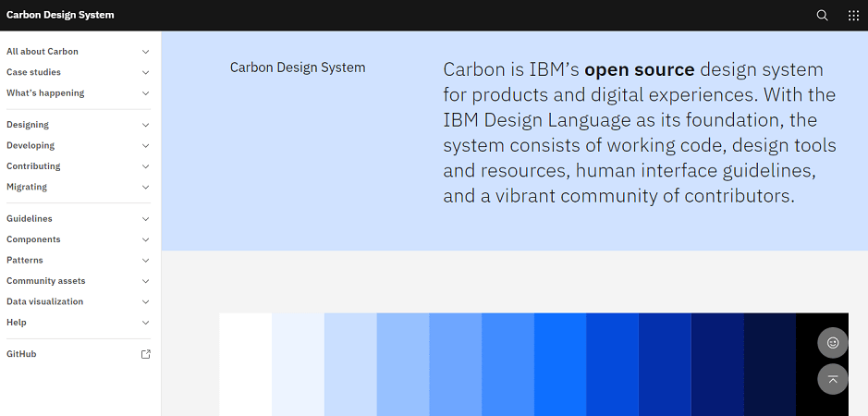Select Community assets in the sidebar
The height and width of the screenshot is (416, 868).
pos(46,281)
